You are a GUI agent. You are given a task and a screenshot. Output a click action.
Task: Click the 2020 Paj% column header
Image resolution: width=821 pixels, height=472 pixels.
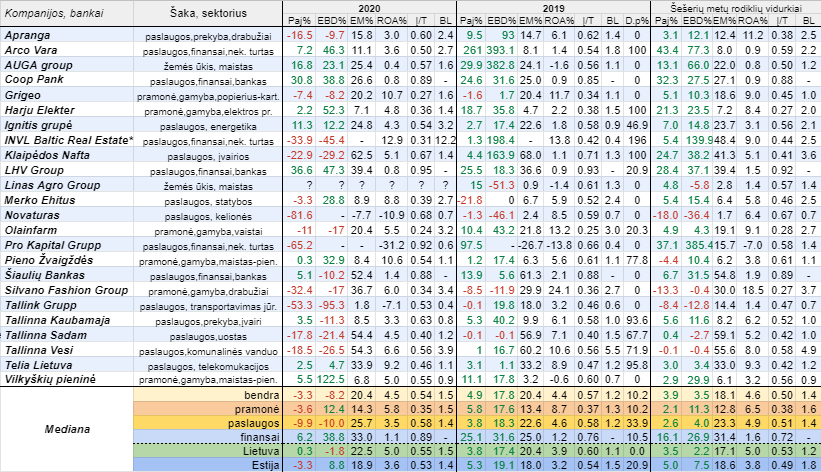(300, 21)
